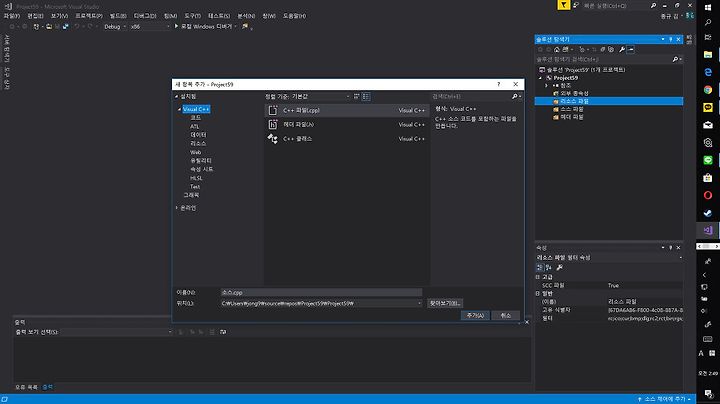Click the dialog help question mark
Screen dimensions: 720x404
pos(499,84)
